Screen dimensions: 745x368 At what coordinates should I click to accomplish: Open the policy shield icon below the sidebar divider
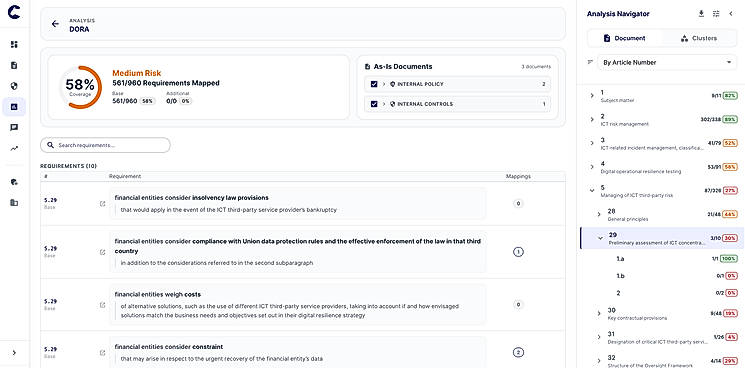[x=14, y=182]
